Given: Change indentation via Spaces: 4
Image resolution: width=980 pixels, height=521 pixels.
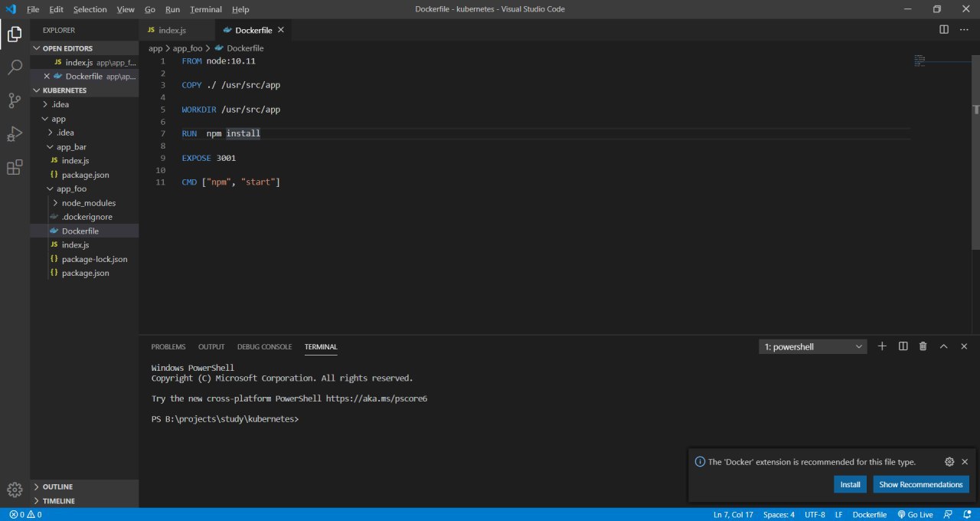Looking at the screenshot, I should point(779,515).
